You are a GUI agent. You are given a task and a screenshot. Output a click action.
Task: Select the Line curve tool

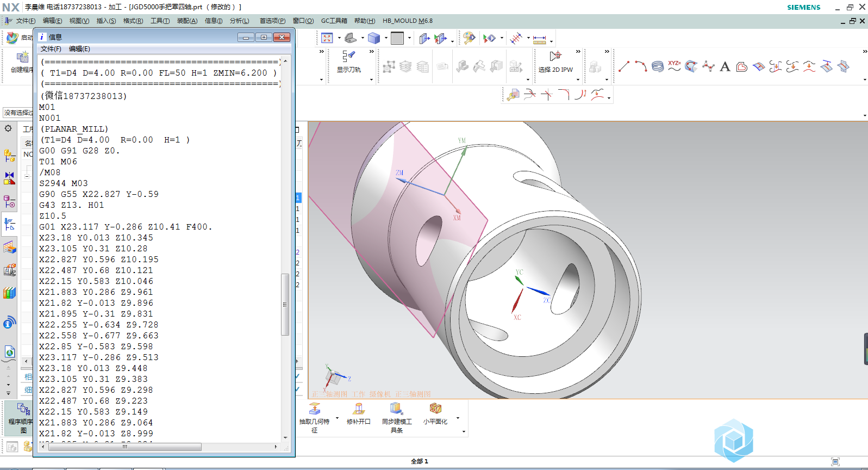tap(624, 66)
